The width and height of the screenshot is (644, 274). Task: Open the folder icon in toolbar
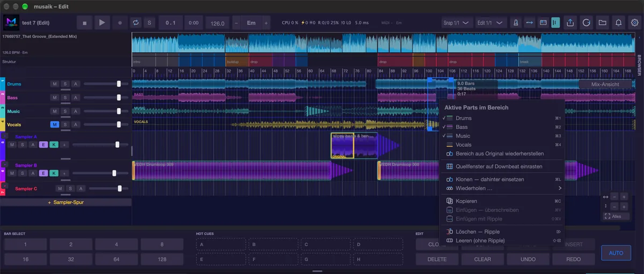click(x=603, y=23)
